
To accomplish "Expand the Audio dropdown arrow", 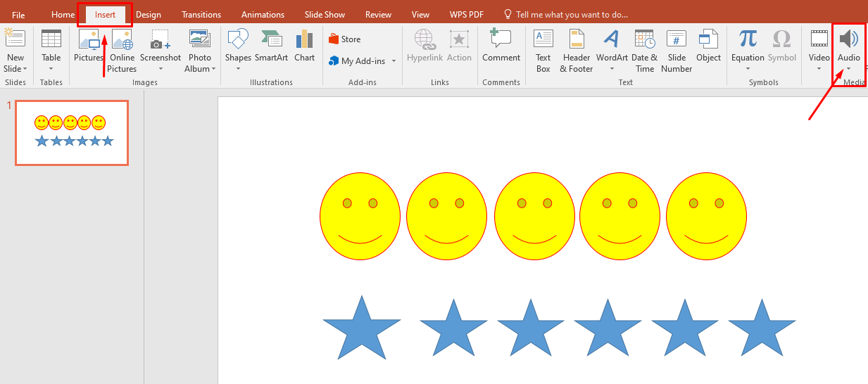I will pos(848,69).
